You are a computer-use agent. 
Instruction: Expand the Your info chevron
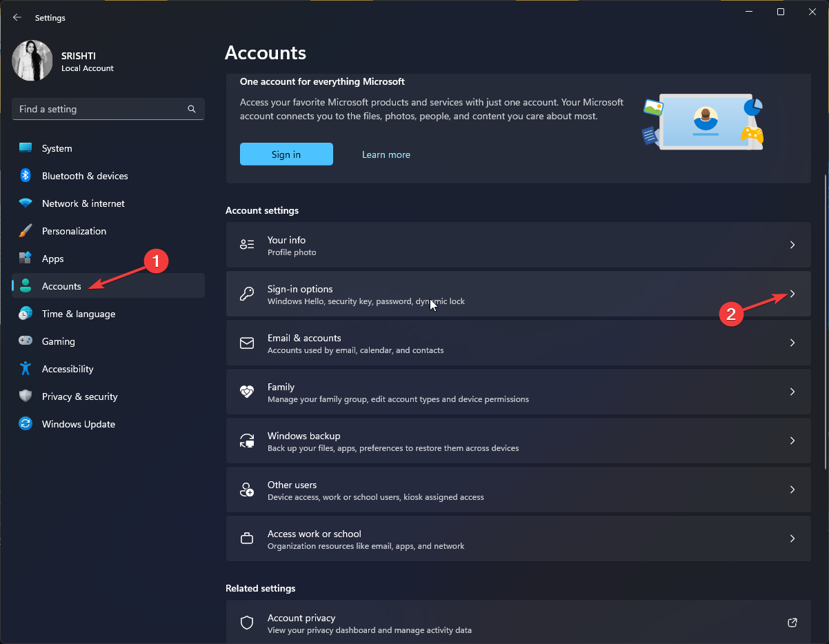coord(792,245)
